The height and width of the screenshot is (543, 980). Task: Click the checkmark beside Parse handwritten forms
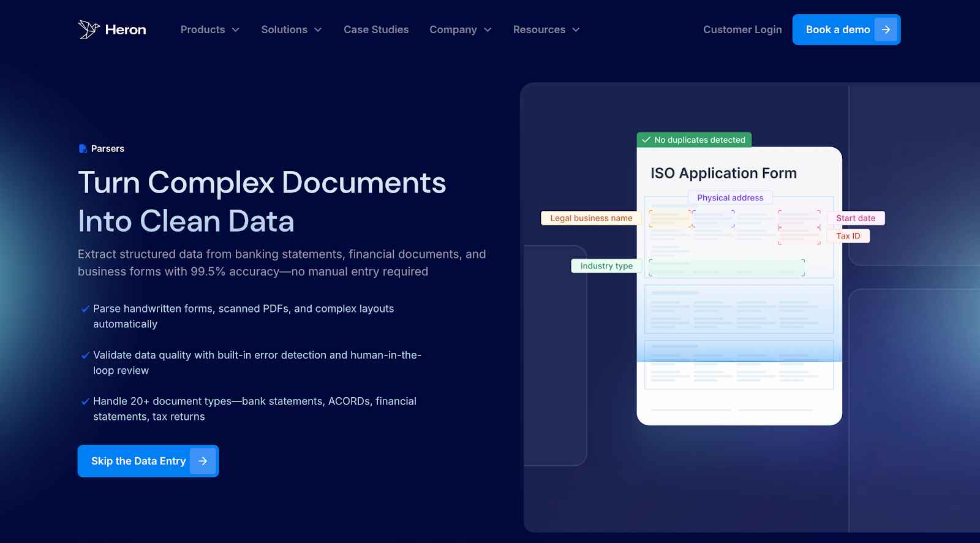[x=85, y=309]
